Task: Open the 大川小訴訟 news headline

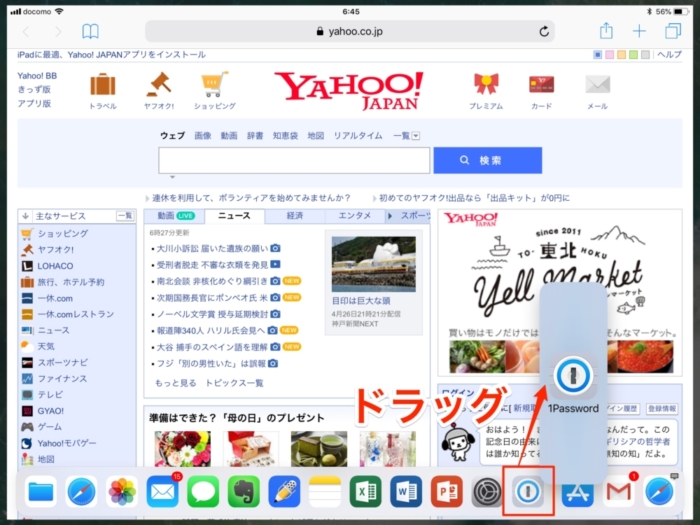Action: tap(212, 248)
